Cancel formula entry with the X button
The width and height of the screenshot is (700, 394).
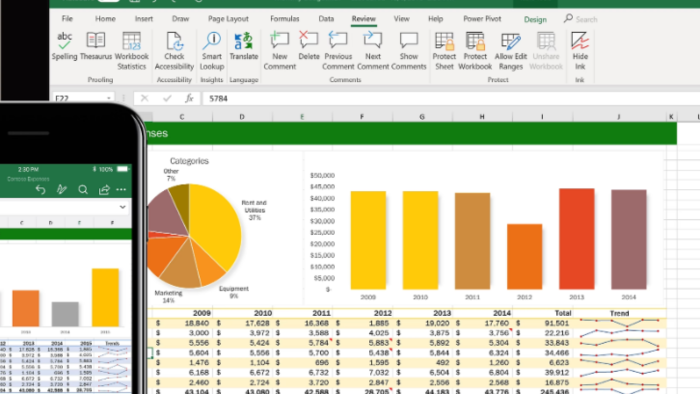click(144, 98)
